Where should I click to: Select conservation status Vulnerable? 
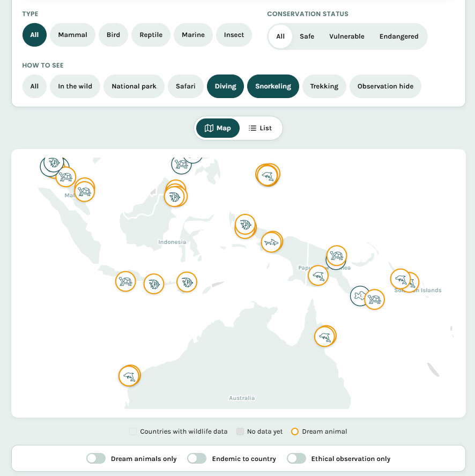(346, 36)
